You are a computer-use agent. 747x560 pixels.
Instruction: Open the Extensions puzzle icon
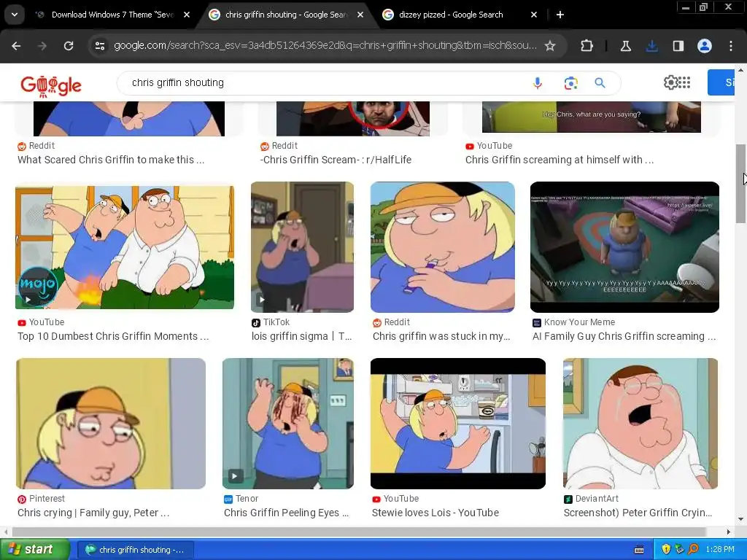pos(587,46)
